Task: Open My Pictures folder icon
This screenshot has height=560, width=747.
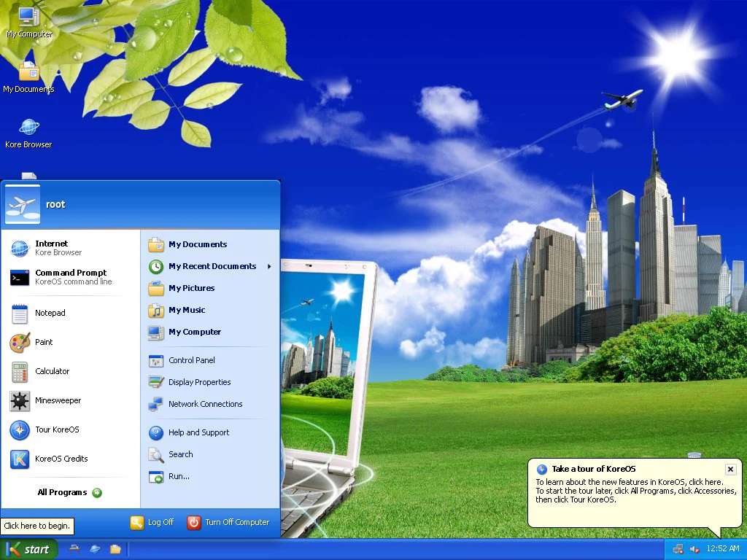Action: point(156,289)
